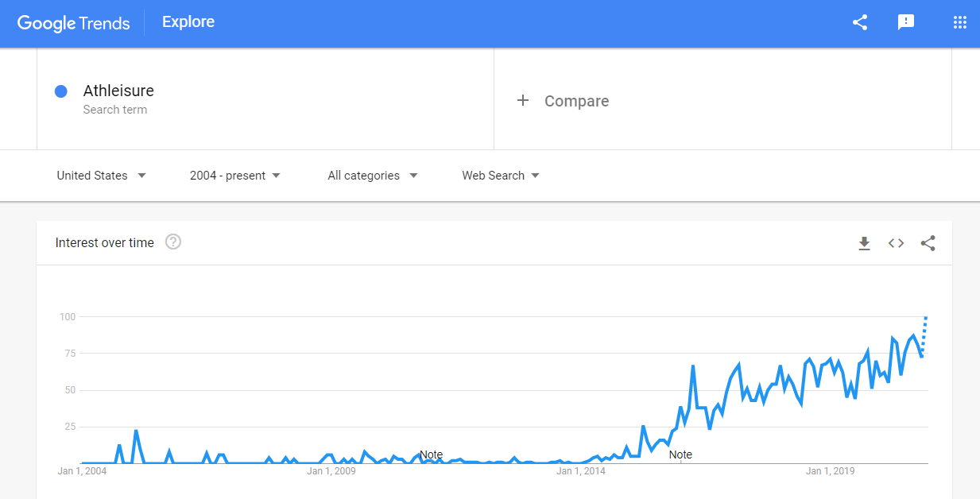Click the plus icon next to Compare
980x499 pixels.
[x=523, y=100]
